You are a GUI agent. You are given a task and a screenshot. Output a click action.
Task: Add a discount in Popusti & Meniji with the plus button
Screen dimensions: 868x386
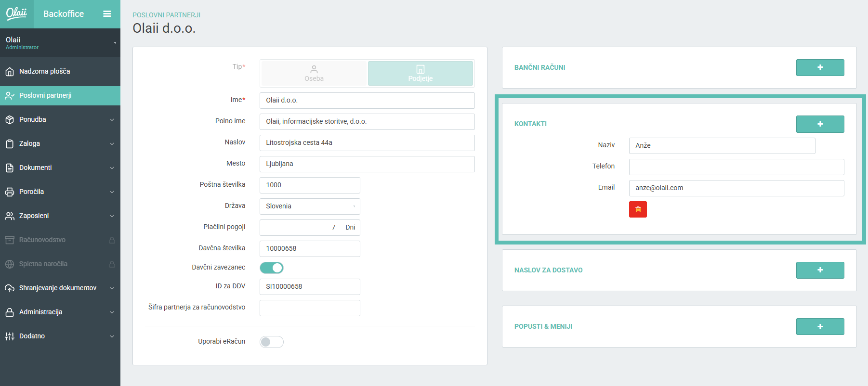click(x=820, y=326)
